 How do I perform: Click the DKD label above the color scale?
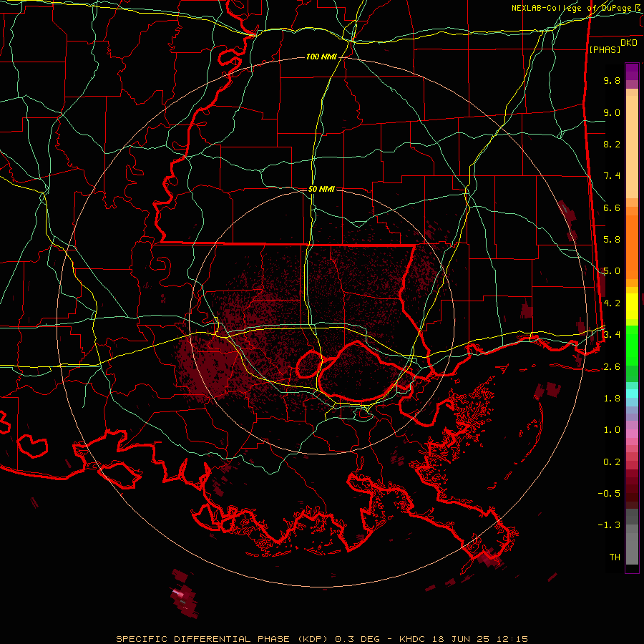(x=629, y=43)
